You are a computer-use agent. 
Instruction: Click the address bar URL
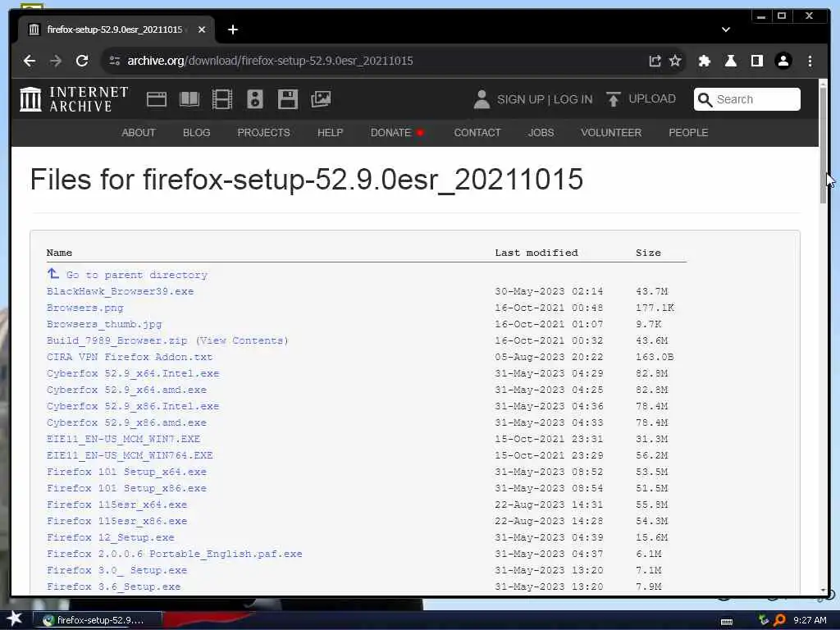click(270, 61)
